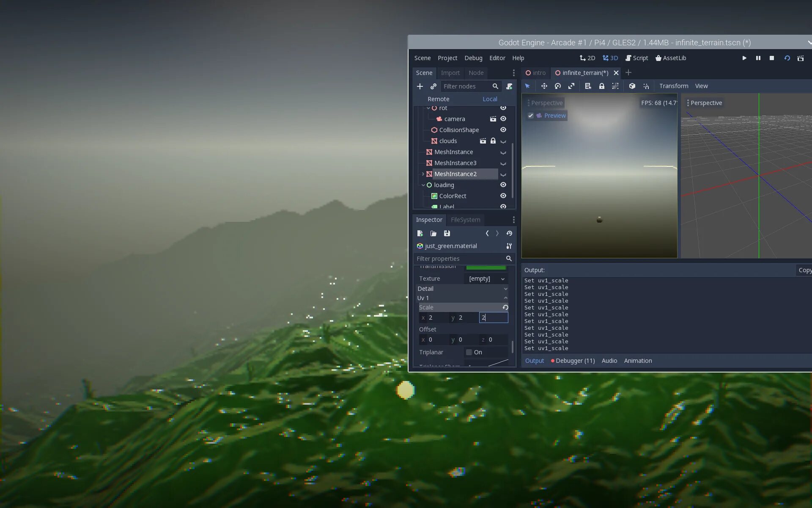Select the Move mode tool
Image resolution: width=812 pixels, height=508 pixels.
tap(544, 86)
